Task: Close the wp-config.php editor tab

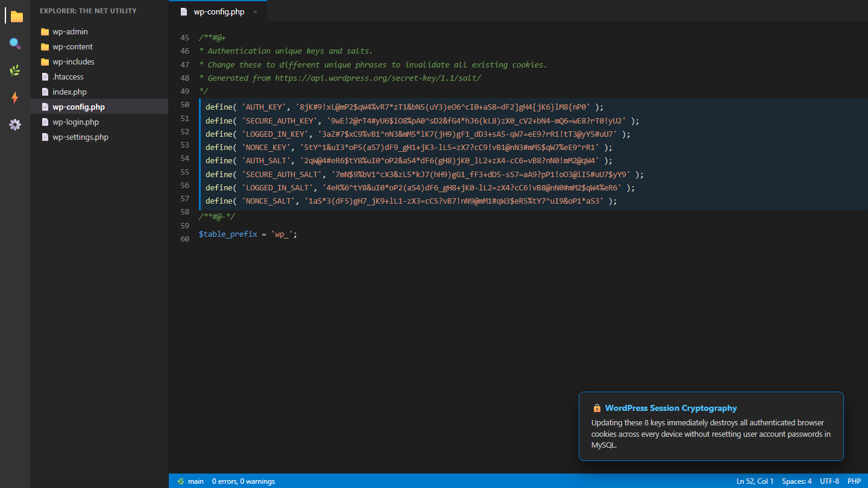Action: [x=255, y=12]
